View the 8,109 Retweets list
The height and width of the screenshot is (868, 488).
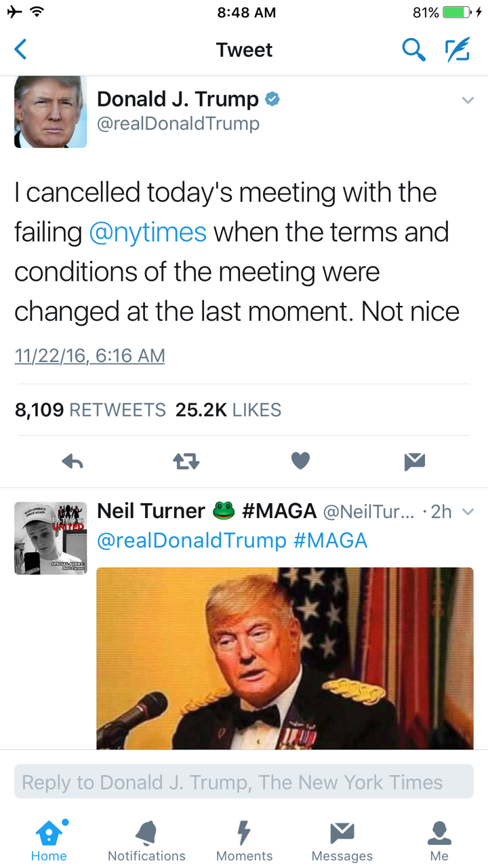pos(90,410)
